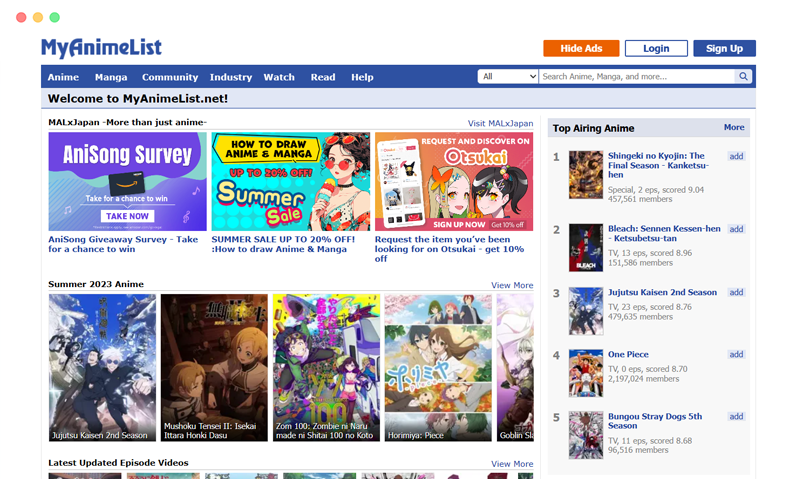
Task: Open Jujutsu Kaisen 2nd Season ranking title
Action: click(662, 292)
